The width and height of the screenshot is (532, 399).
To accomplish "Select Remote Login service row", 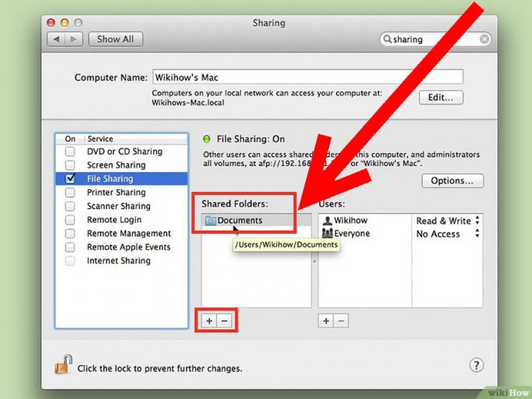I will click(121, 220).
